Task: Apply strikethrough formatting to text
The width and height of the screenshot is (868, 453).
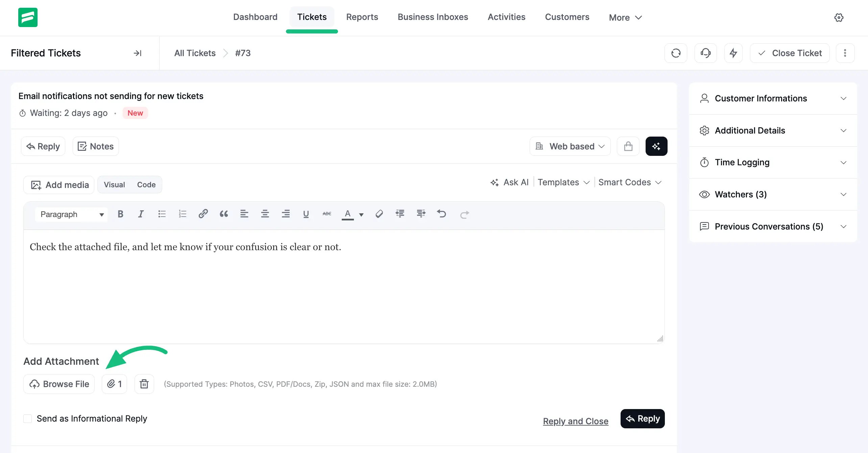Action: 327,214
